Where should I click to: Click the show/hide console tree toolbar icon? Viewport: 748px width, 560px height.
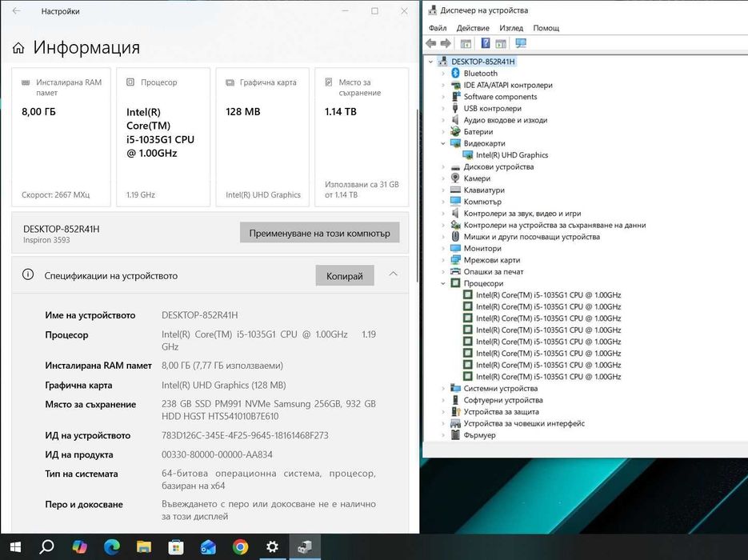(466, 43)
